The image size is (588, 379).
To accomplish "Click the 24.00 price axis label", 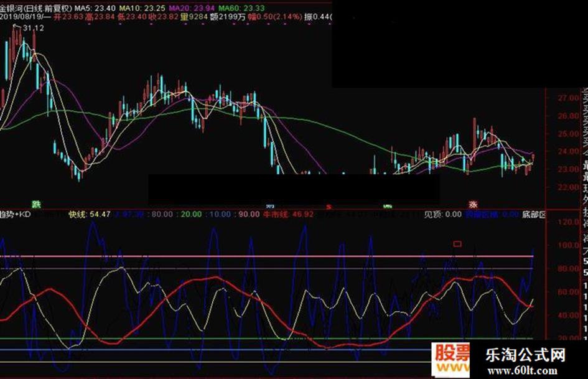I will (569, 152).
